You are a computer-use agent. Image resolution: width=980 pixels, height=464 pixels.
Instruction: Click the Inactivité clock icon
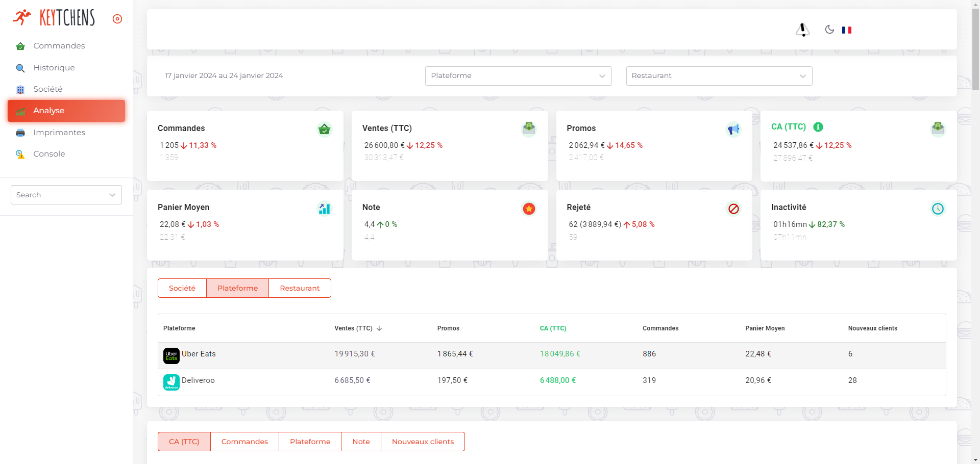[938, 209]
